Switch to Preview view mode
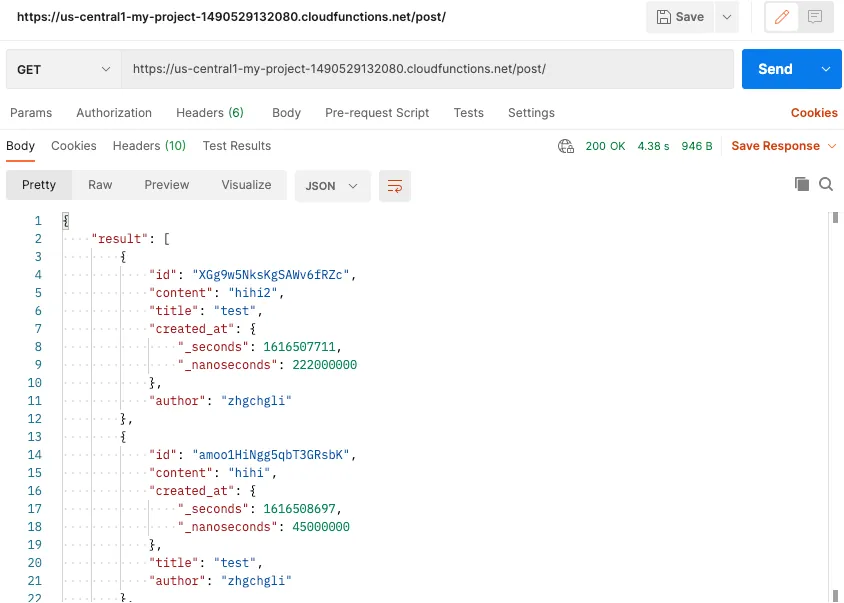 tap(166, 185)
